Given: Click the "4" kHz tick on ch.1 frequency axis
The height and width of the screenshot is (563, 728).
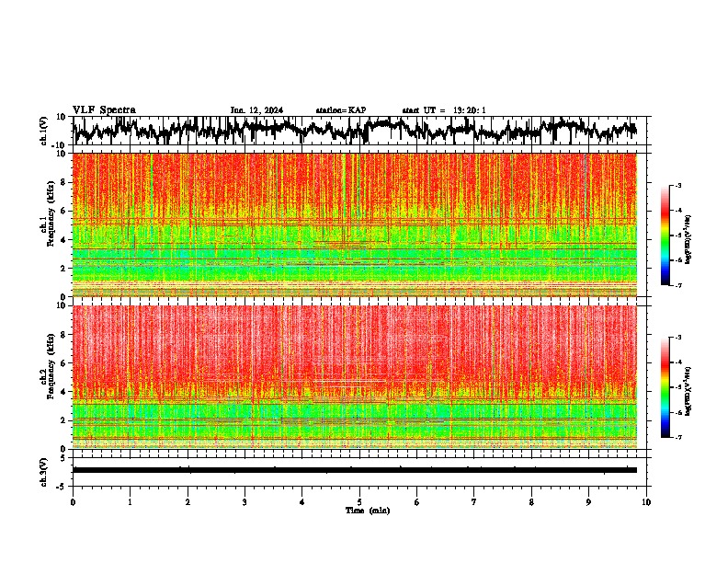Looking at the screenshot, I should point(64,240).
